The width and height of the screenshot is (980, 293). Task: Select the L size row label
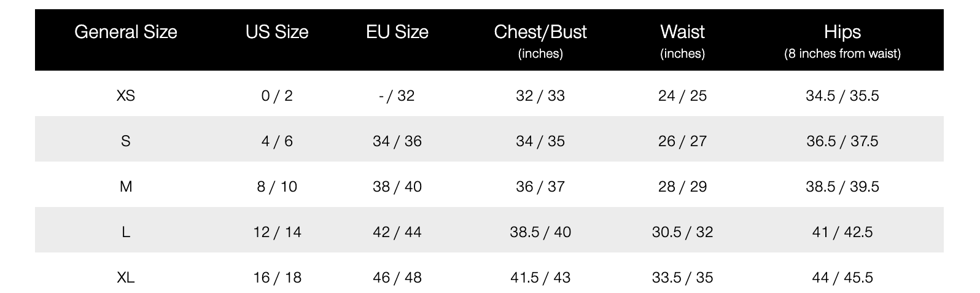click(126, 232)
